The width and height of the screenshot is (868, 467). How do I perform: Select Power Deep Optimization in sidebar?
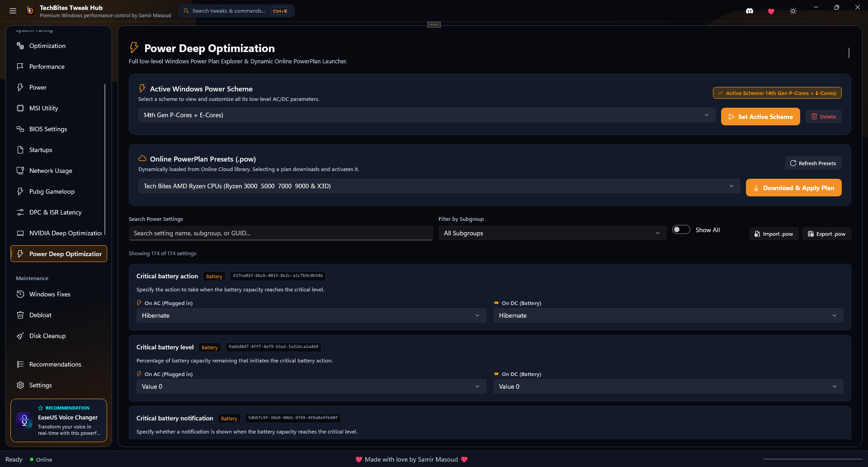pos(59,254)
